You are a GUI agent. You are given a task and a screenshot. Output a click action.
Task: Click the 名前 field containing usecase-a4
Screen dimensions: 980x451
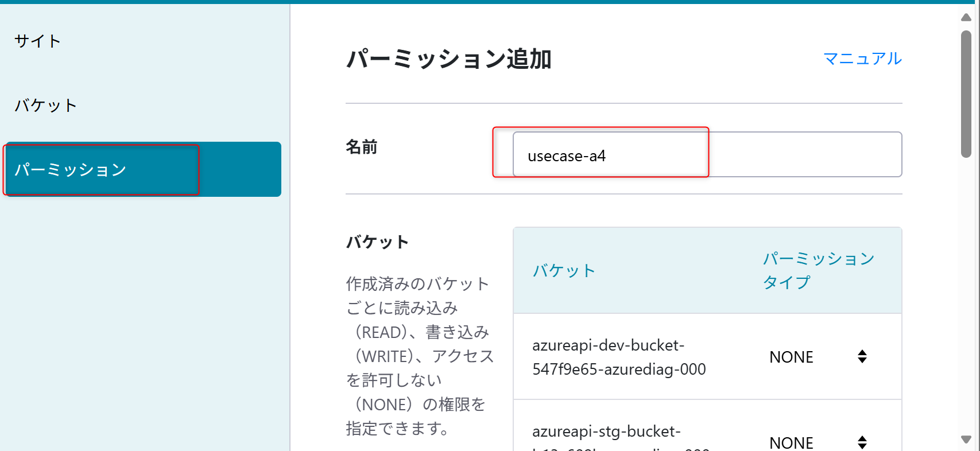tap(707, 155)
